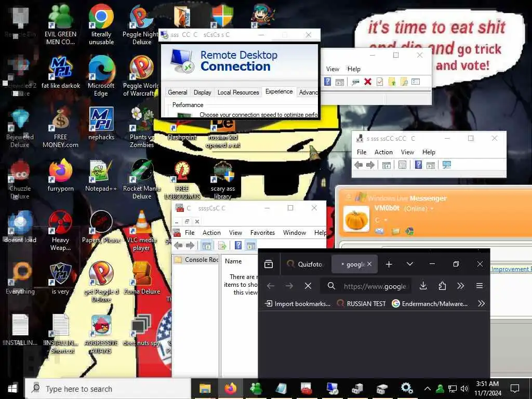Open the Endermanch/Malware bookmark
This screenshot has height=399, width=532.
click(430, 303)
